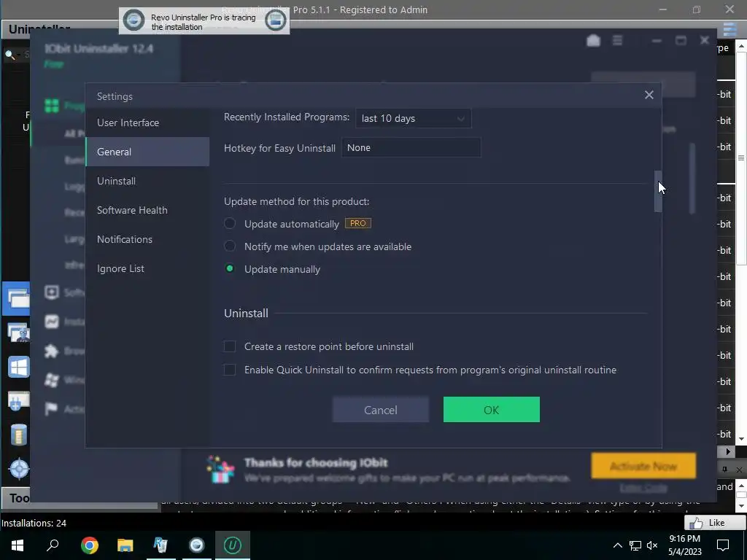
Task: Click the plug icon in the Revo sidebar
Action: [x=18, y=401]
